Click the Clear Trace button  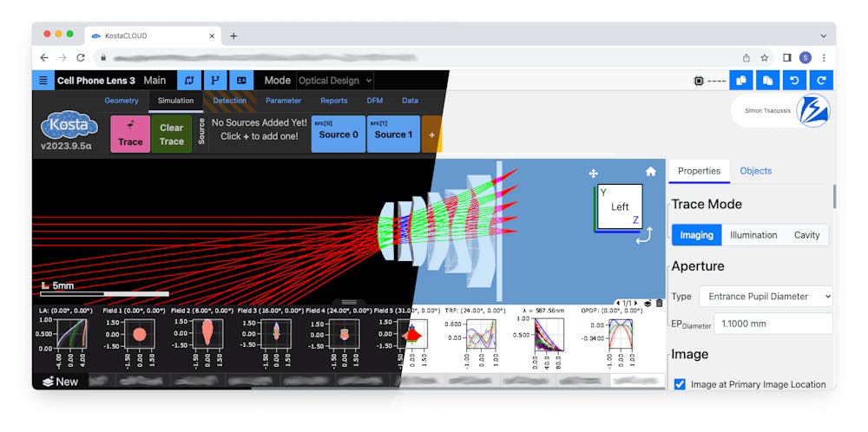pos(172,134)
